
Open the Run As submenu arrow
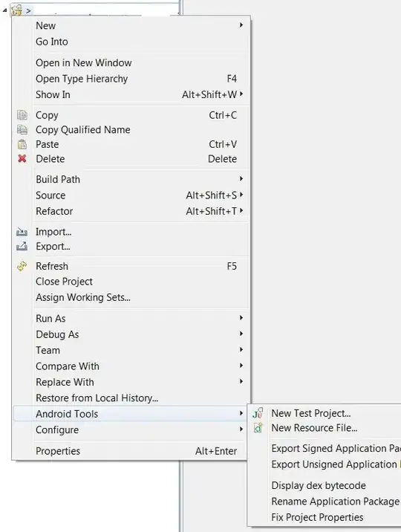[241, 318]
